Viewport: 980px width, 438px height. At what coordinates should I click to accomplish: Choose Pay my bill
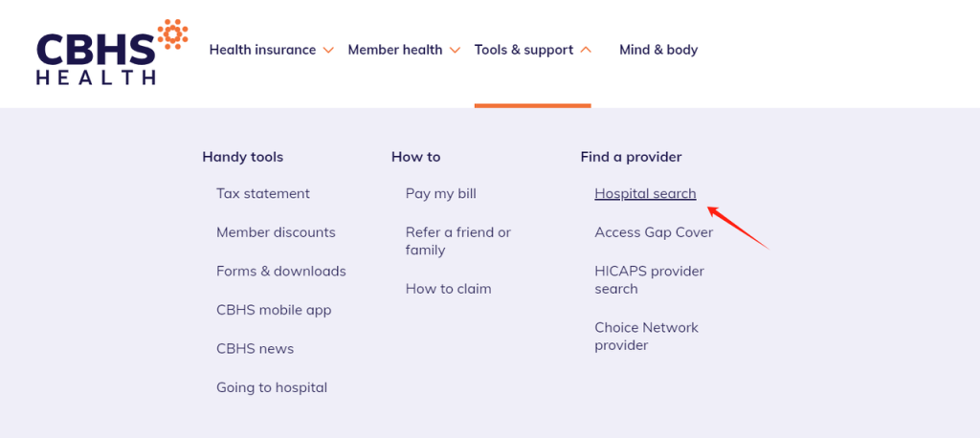coord(440,194)
